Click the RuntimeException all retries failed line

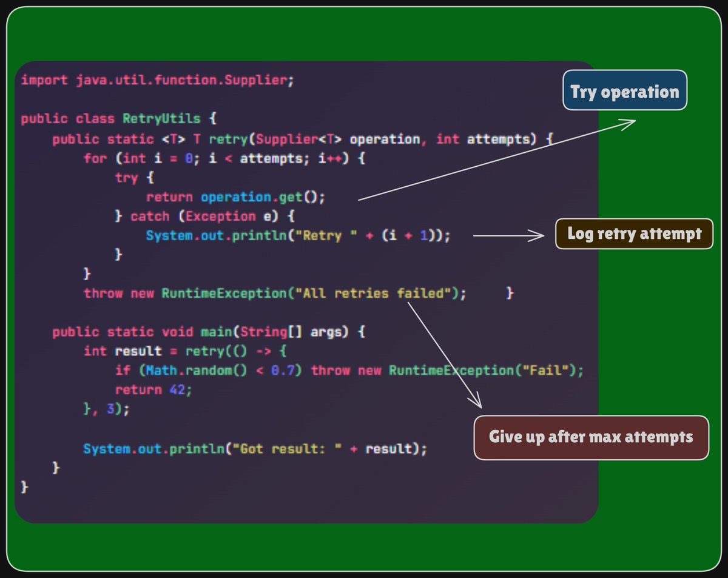273,293
